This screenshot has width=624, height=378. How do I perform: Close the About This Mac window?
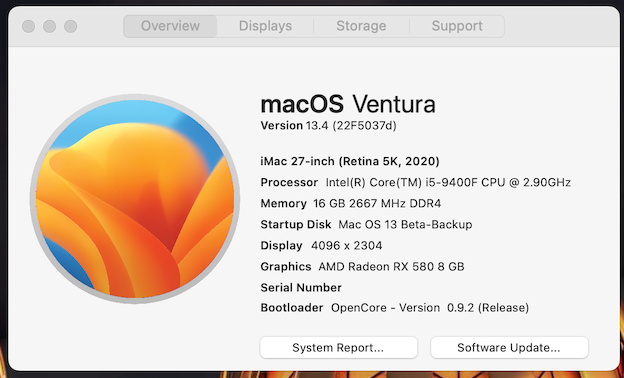pos(28,26)
